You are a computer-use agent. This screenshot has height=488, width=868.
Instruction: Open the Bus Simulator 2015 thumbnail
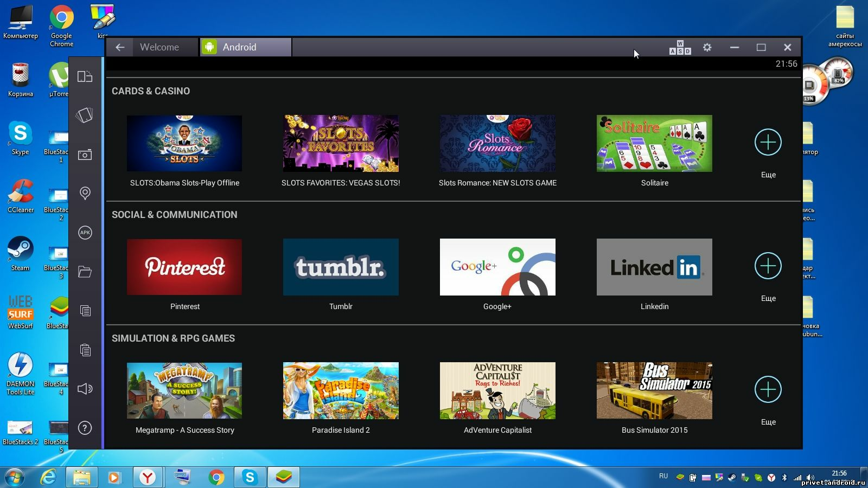tap(654, 390)
